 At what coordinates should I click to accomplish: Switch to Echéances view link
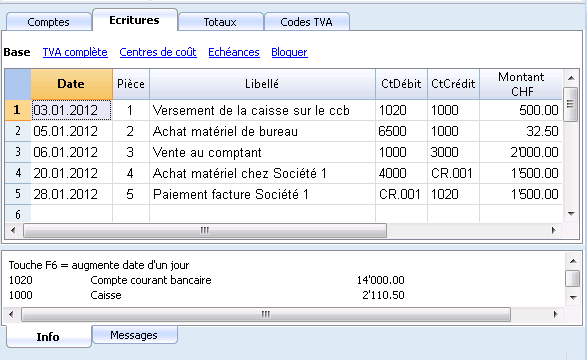point(234,52)
